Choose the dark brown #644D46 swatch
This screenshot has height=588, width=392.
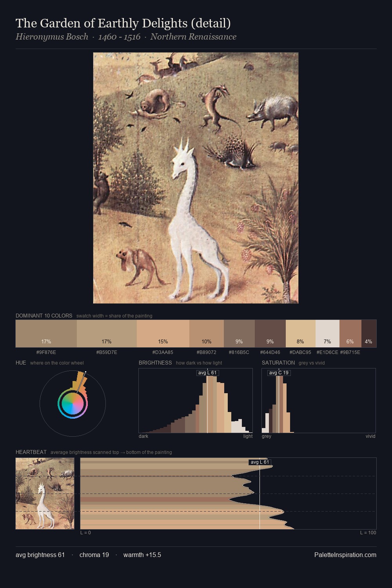[270, 334]
